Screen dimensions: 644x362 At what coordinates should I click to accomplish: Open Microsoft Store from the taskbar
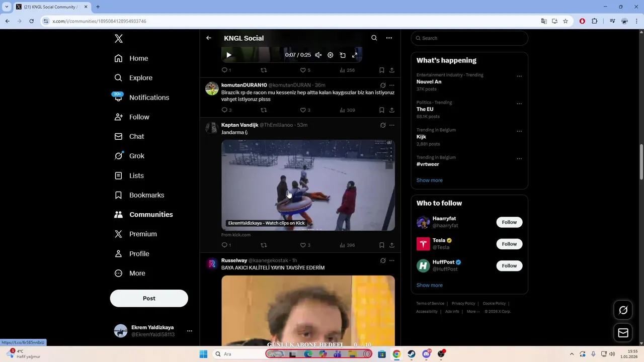(382, 354)
